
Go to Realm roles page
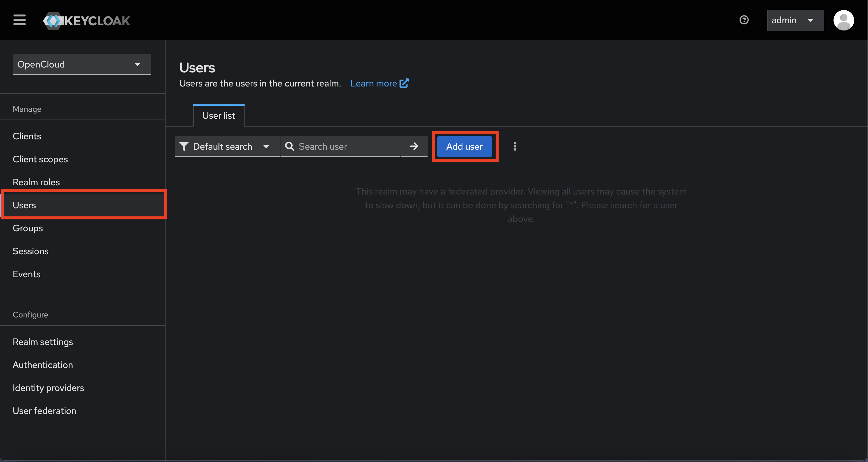[x=36, y=182]
